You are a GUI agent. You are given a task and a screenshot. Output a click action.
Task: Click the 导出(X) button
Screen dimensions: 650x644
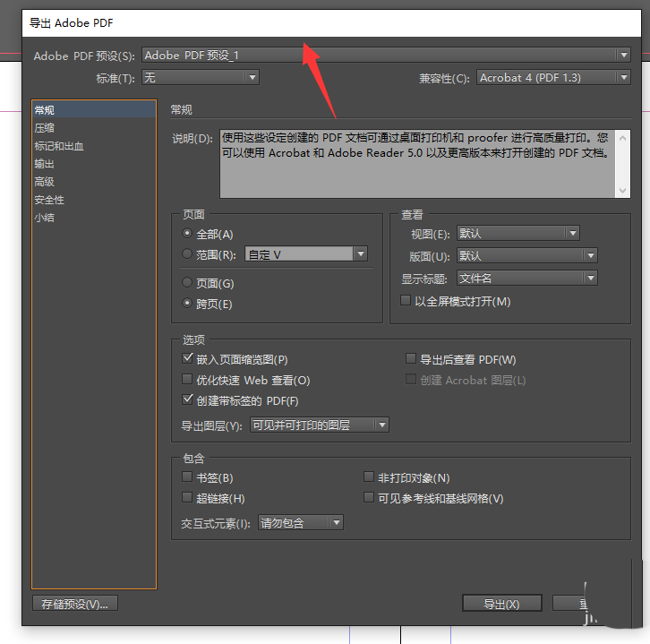502,604
